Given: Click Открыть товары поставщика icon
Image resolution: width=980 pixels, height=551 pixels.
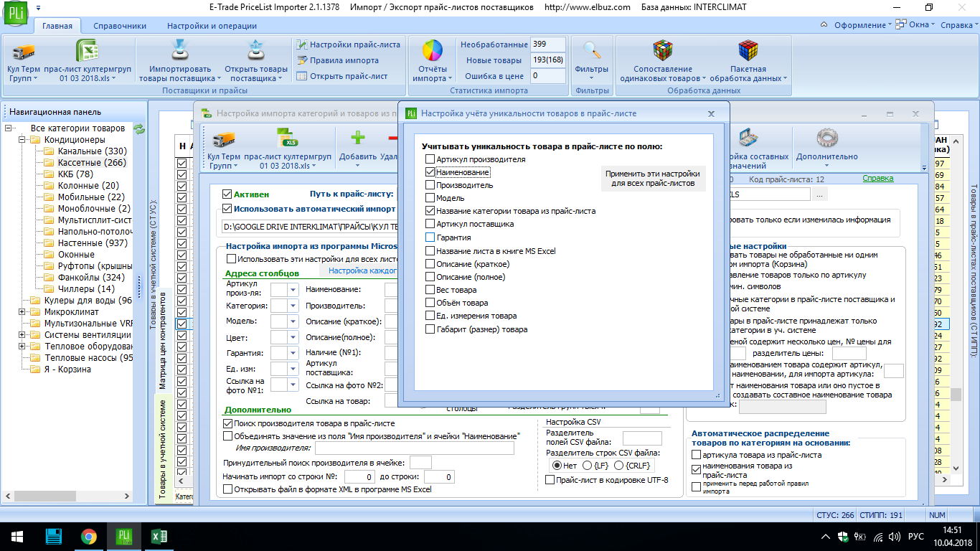Looking at the screenshot, I should [256, 51].
